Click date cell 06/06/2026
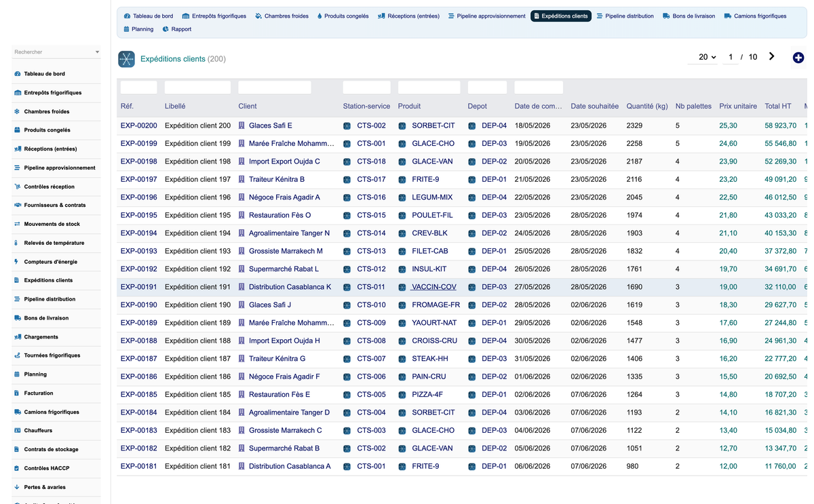The image size is (814, 504). pyautogui.click(x=532, y=467)
